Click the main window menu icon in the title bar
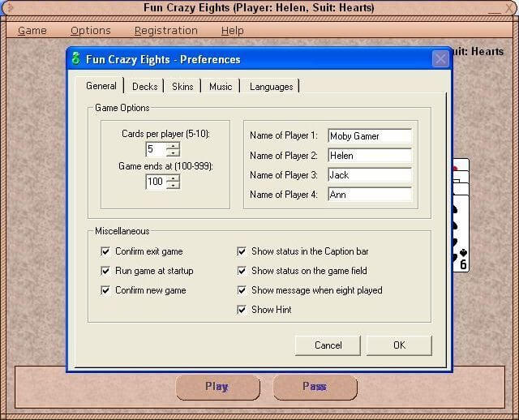The height and width of the screenshot is (420, 519). (x=10, y=7)
